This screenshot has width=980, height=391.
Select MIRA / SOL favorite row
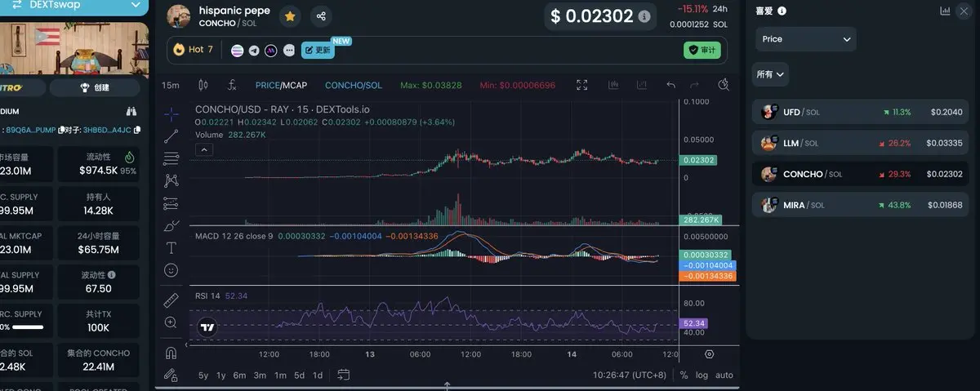point(860,205)
